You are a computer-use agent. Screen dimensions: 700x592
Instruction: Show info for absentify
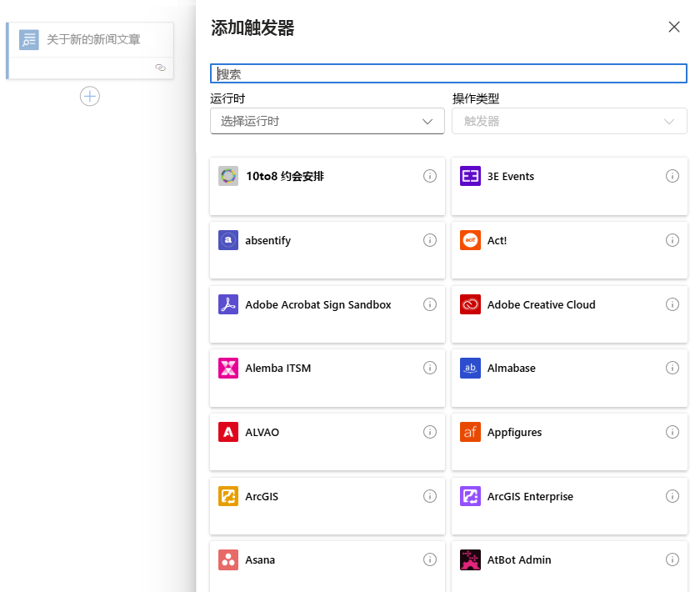click(430, 240)
